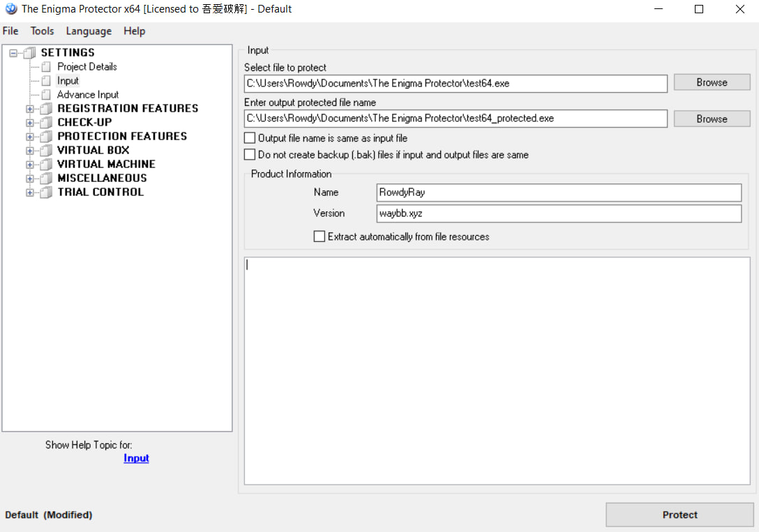Toggle Extract automatically from file resources
This screenshot has width=759, height=532.
(x=320, y=236)
